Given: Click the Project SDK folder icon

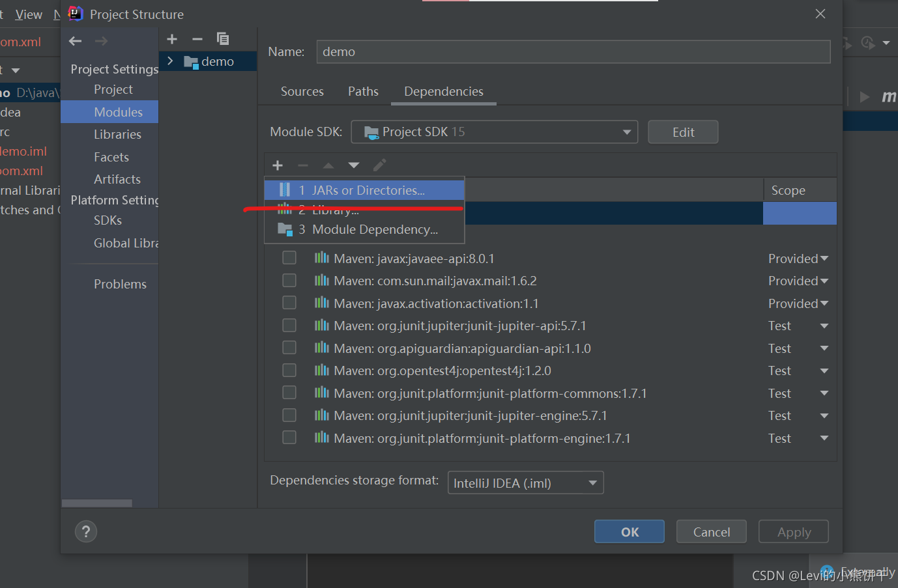Looking at the screenshot, I should 371,132.
